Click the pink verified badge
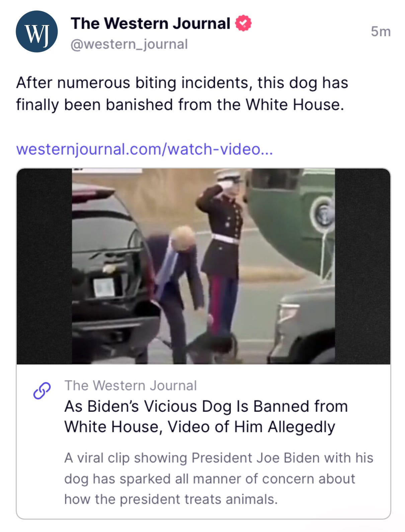 coord(243,23)
